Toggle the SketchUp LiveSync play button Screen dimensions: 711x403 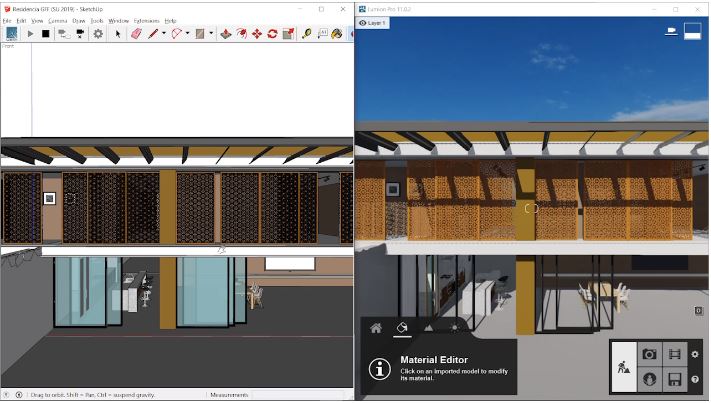pyautogui.click(x=30, y=33)
